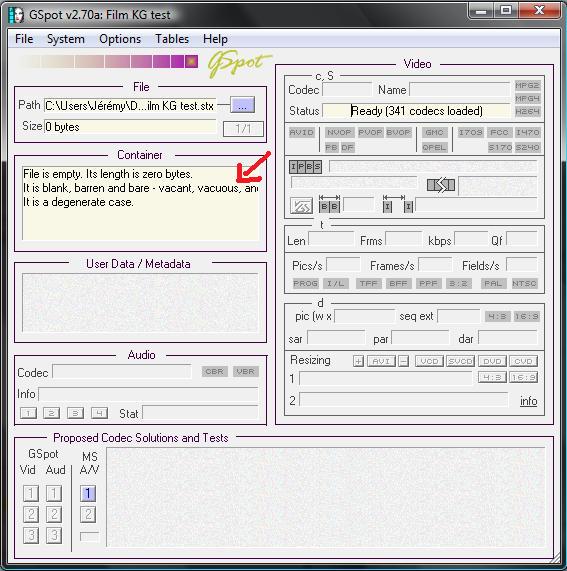Screen dimensions: 567x571
Task: Open the File menu
Action: coord(24,39)
